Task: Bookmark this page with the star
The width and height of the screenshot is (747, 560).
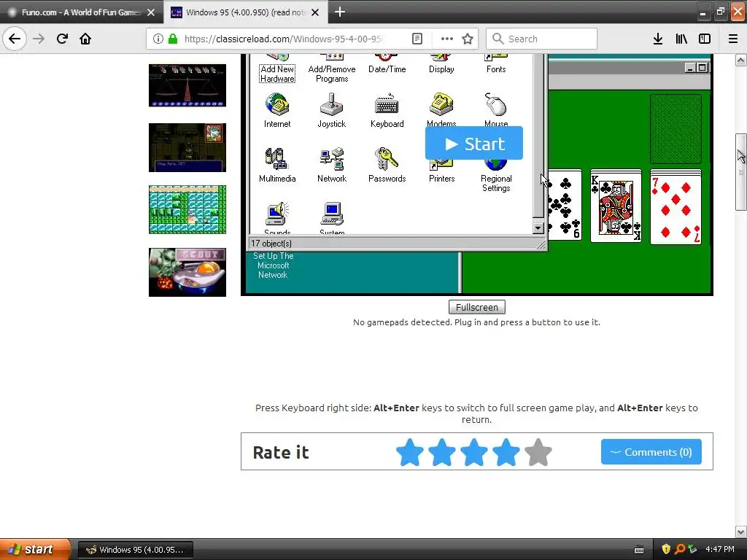Action: click(x=468, y=39)
